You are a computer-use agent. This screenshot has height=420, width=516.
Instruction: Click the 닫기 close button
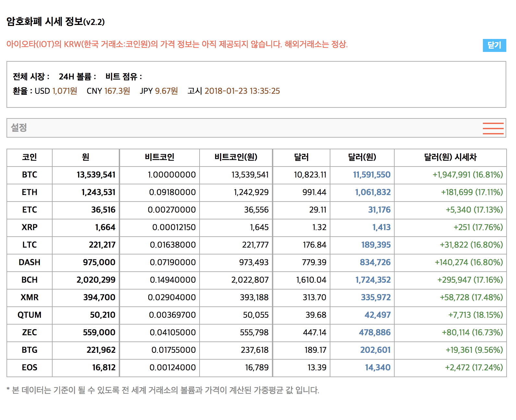pos(494,45)
